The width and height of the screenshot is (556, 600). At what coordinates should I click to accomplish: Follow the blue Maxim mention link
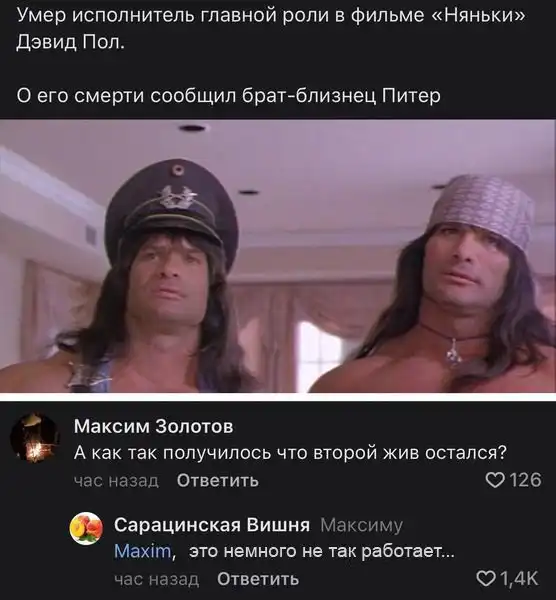[x=143, y=551]
